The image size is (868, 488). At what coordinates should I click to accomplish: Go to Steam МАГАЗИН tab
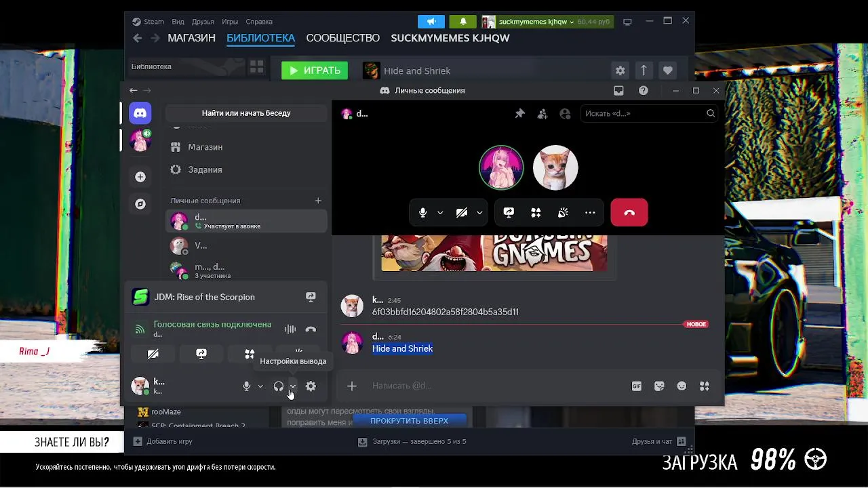pos(191,38)
